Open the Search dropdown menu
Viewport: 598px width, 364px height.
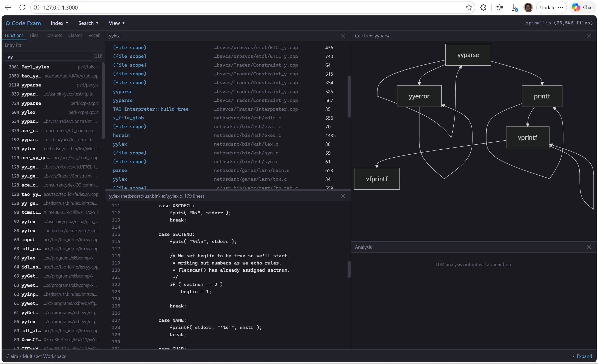pos(88,23)
